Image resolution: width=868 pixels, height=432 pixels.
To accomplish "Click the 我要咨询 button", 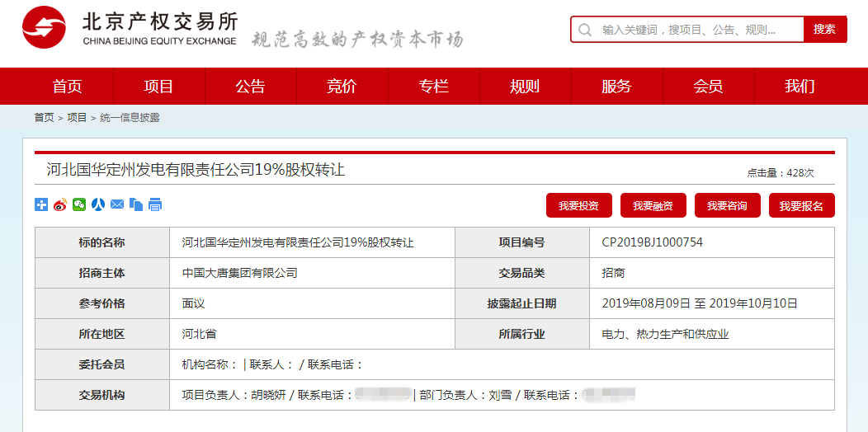I will click(x=728, y=206).
